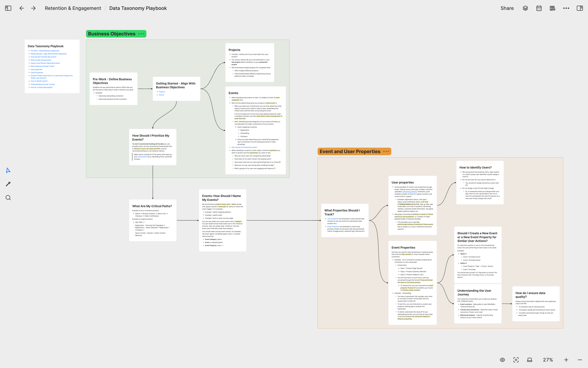Screen dimensions: 588x368
Task: Open the layers stack icon
Action: [525, 8]
